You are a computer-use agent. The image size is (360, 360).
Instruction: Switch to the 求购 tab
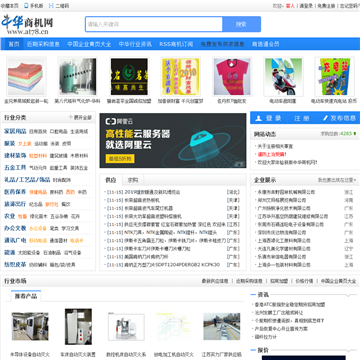tap(132, 180)
